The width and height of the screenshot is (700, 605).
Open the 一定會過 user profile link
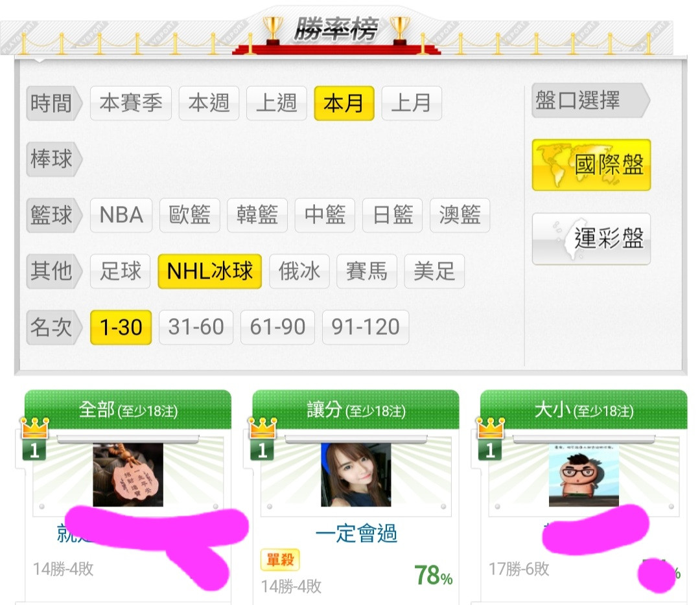356,533
